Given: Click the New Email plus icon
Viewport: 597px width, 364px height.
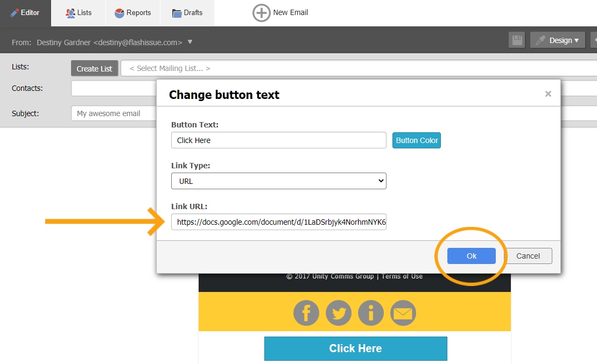Looking at the screenshot, I should pos(262,13).
